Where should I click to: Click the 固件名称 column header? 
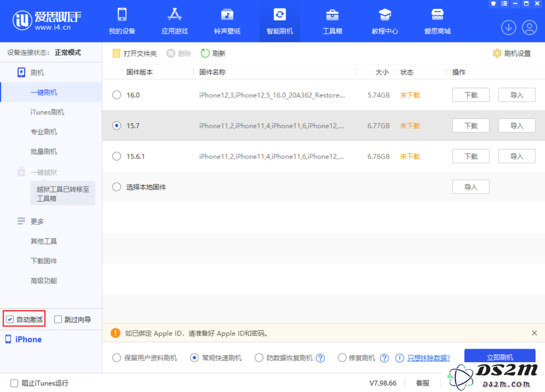click(x=212, y=72)
